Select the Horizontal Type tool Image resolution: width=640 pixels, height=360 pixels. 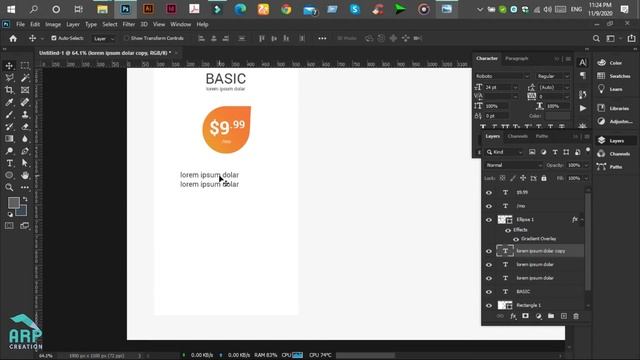coord(9,163)
